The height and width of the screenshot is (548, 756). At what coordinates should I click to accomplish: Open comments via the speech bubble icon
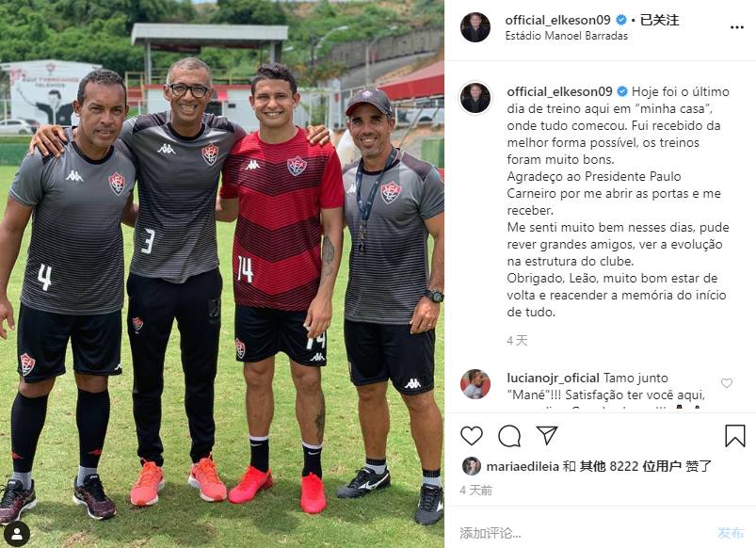[509, 436]
